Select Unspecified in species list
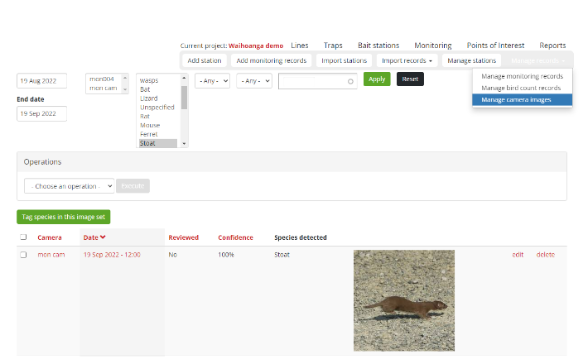This screenshot has height=364, width=588. [157, 107]
